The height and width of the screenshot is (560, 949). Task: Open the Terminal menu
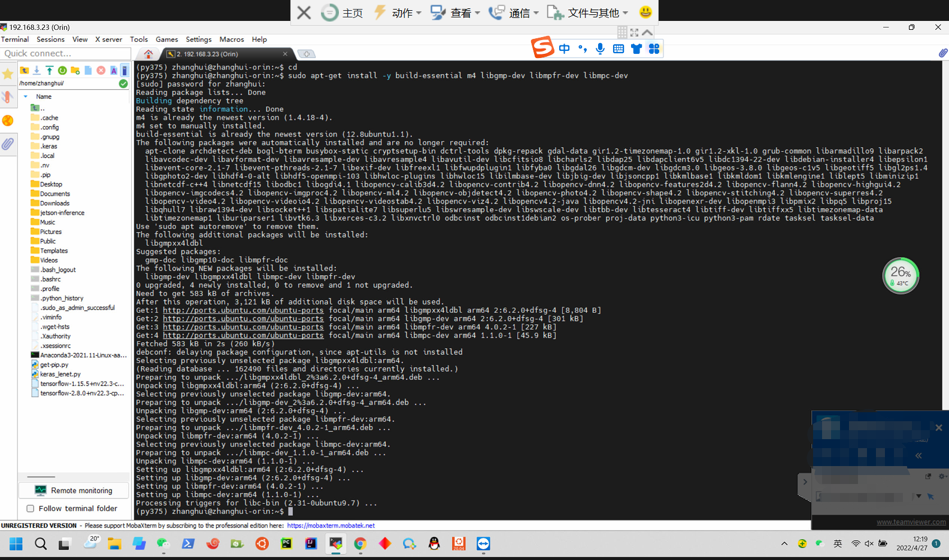point(15,39)
